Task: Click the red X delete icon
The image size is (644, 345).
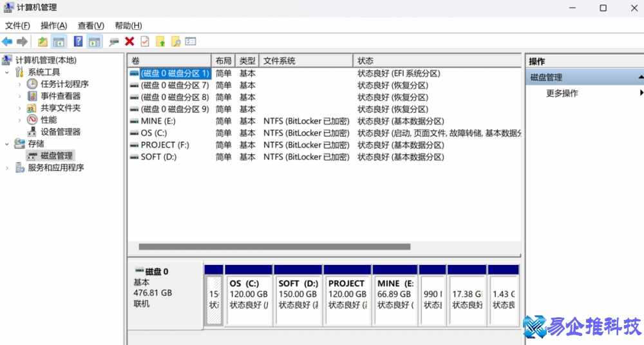Action: click(x=129, y=42)
